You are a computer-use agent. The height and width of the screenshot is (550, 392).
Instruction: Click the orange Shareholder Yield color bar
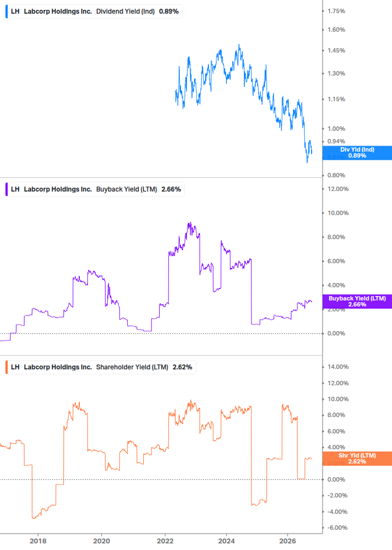(7, 367)
